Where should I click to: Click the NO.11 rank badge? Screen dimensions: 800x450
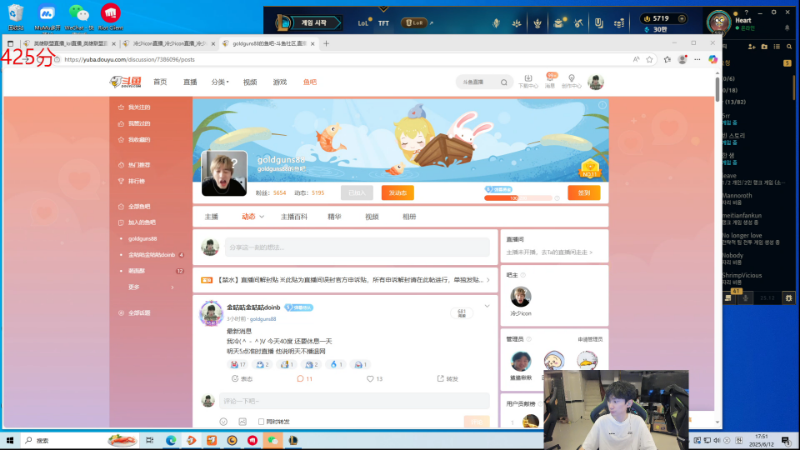(x=589, y=169)
